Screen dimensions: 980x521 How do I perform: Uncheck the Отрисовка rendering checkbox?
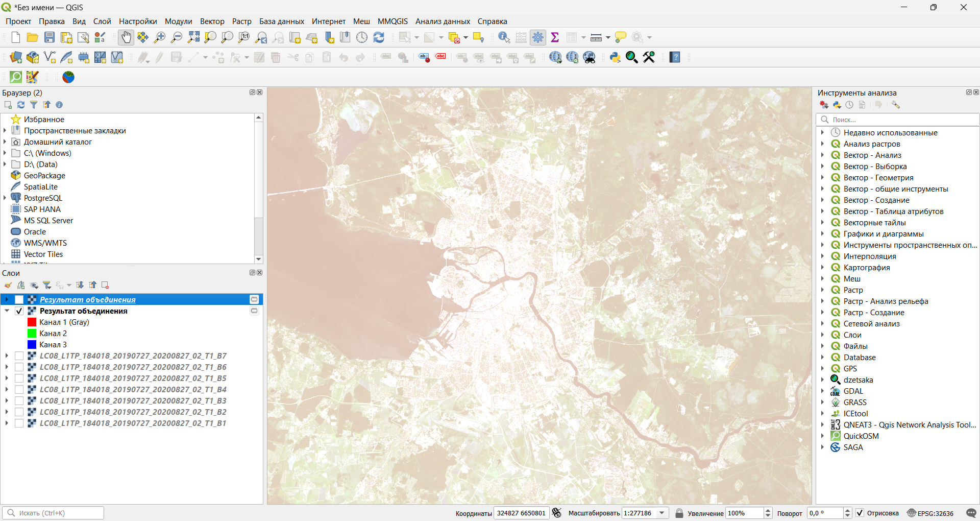[860, 513]
